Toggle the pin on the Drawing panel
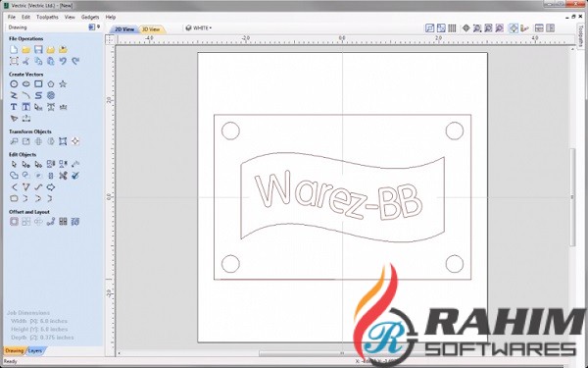The width and height of the screenshot is (588, 368). click(x=98, y=26)
